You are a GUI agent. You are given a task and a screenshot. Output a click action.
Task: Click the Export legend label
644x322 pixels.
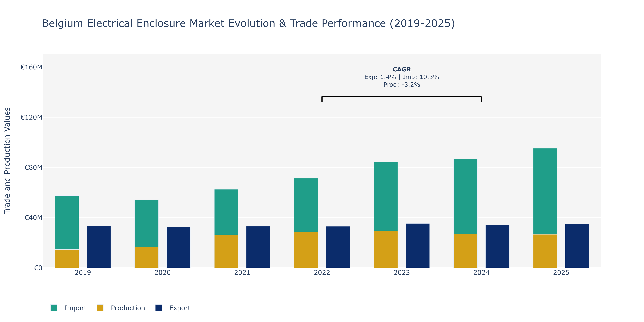click(180, 308)
